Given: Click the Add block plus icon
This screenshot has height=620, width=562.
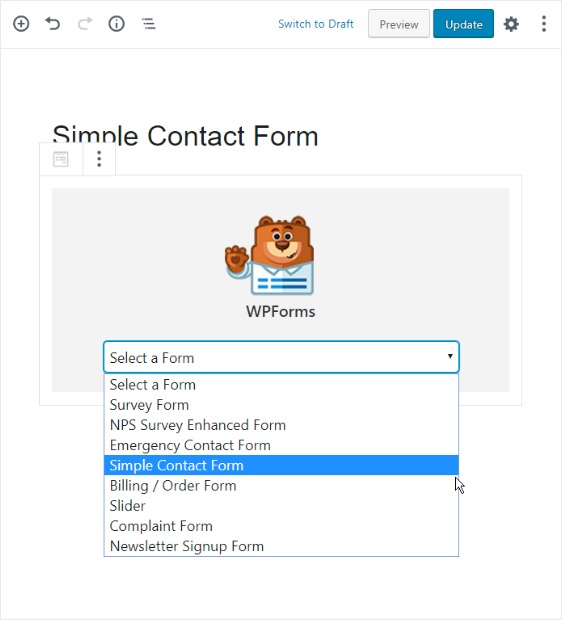Looking at the screenshot, I should tap(21, 24).
